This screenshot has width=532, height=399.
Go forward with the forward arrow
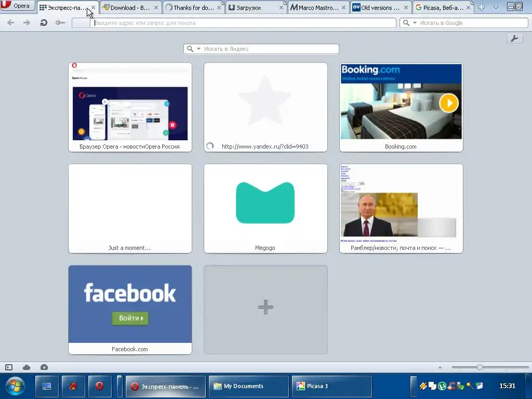[26, 23]
